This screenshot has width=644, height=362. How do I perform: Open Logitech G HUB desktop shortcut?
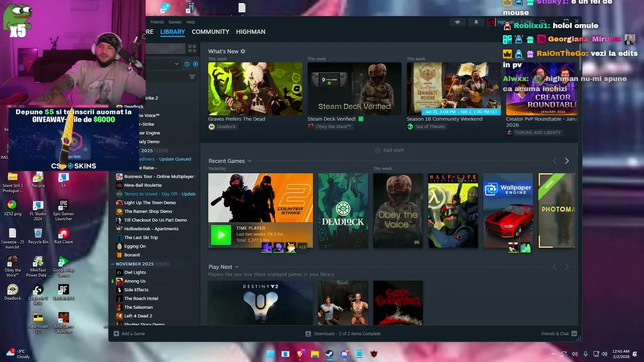pyautogui.click(x=38, y=295)
